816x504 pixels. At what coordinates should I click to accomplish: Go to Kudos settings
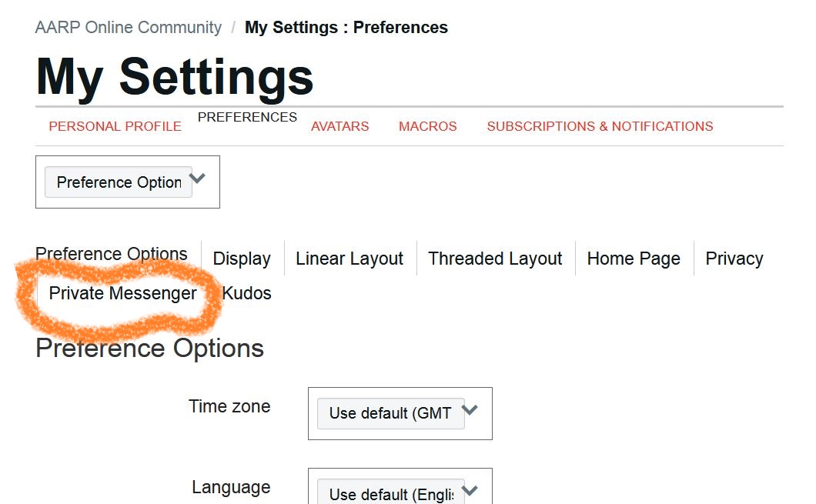[x=246, y=293]
